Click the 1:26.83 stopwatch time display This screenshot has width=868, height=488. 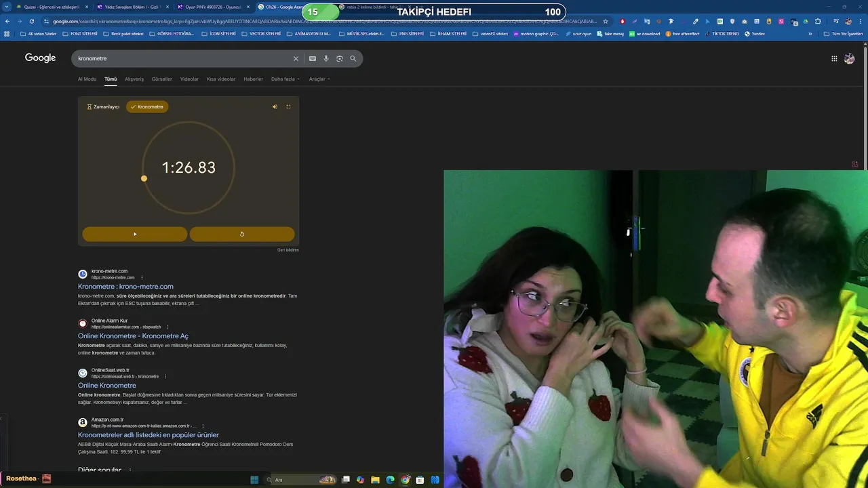pyautogui.click(x=189, y=167)
